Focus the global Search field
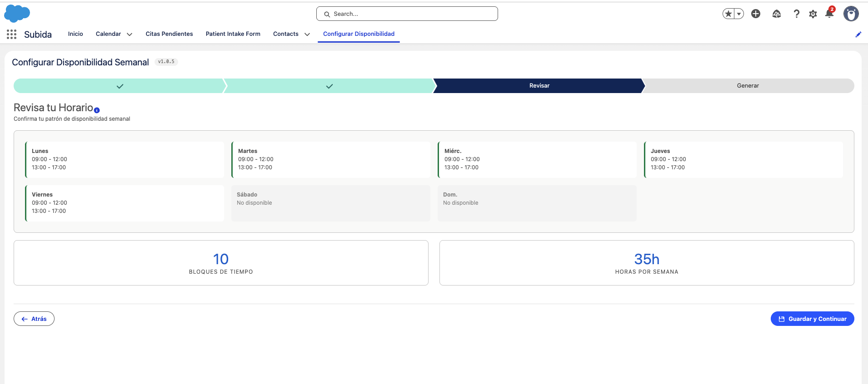Screen dimensions: 868x384 click(407, 14)
